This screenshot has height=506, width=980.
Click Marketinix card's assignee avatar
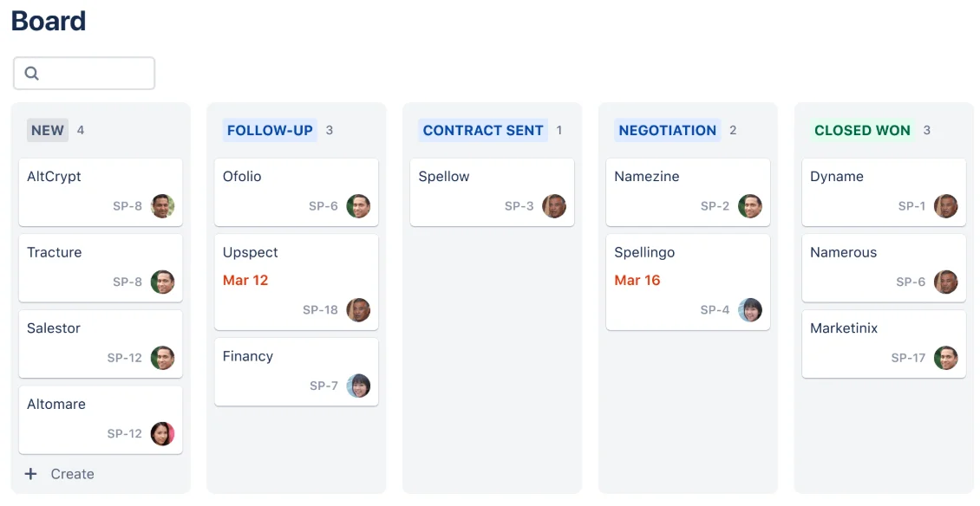(946, 358)
